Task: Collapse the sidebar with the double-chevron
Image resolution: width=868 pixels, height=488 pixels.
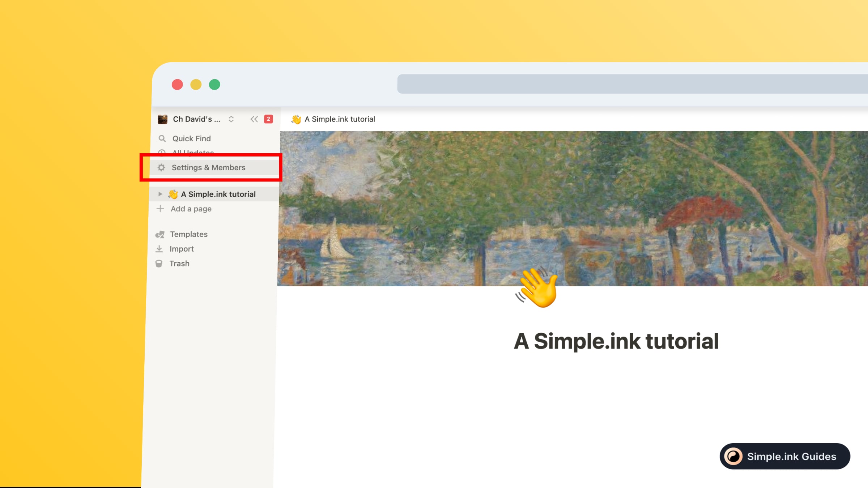Action: coord(254,119)
